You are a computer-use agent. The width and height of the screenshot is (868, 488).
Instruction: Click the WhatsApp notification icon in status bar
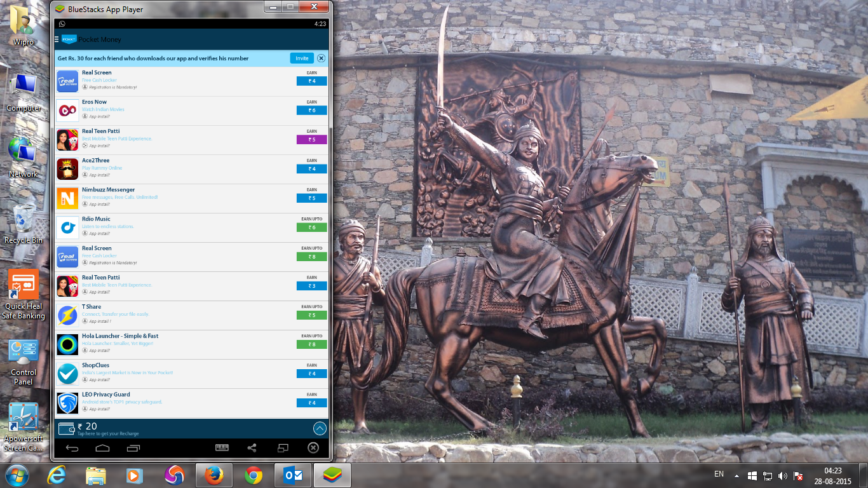click(x=62, y=24)
